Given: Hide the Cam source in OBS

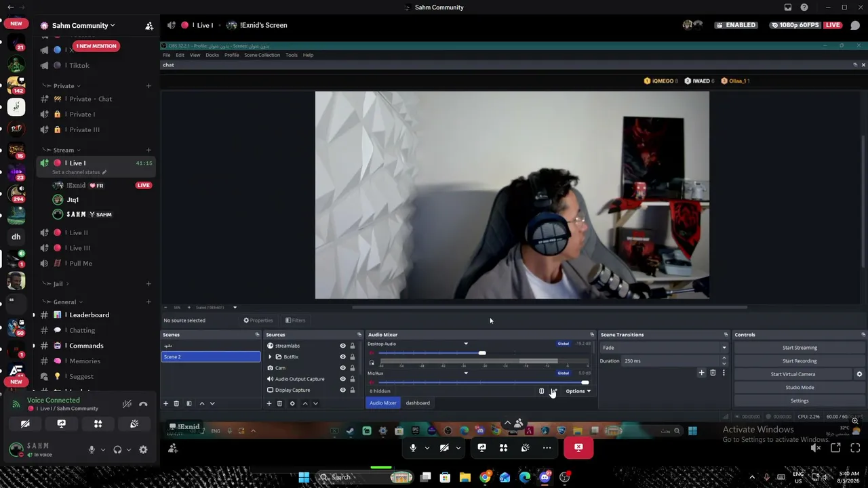Looking at the screenshot, I should [342, 368].
